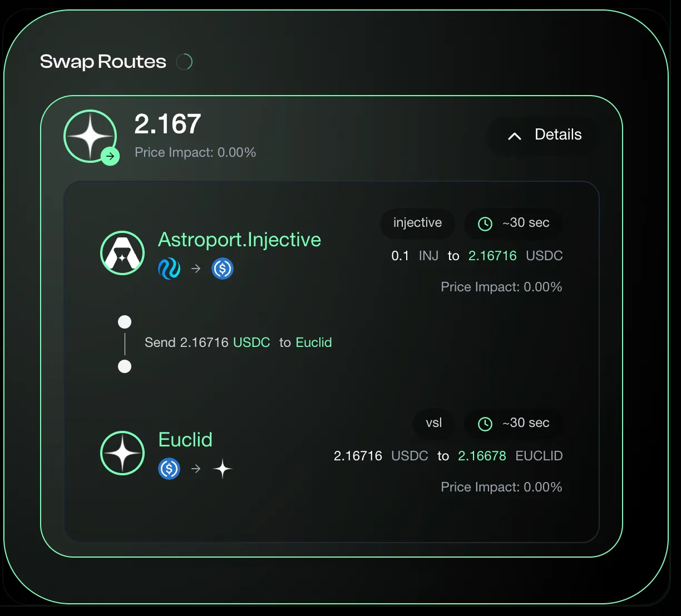Click the USDC icon under Euclid
This screenshot has height=616, width=681.
coord(169,469)
